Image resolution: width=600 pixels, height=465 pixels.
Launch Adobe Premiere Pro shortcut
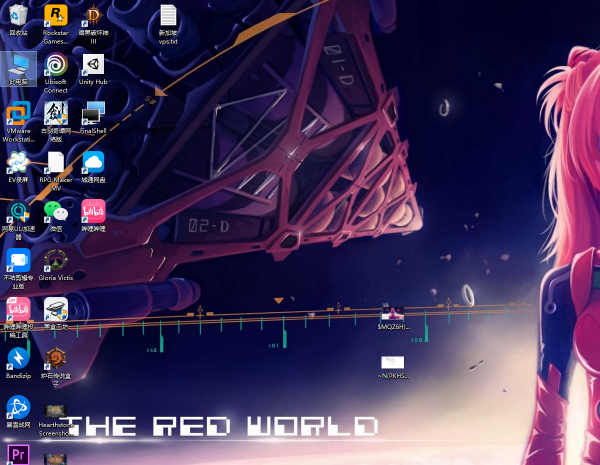pyautogui.click(x=18, y=455)
